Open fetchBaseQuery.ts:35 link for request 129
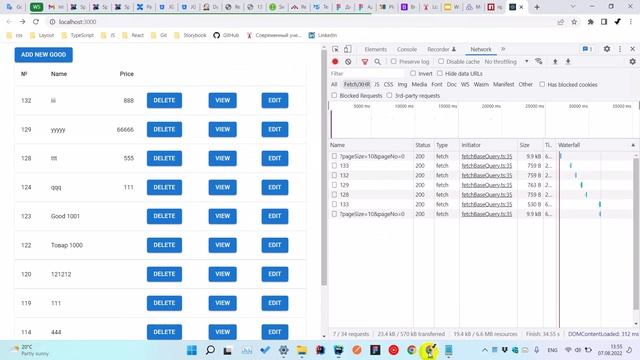 coord(487,185)
